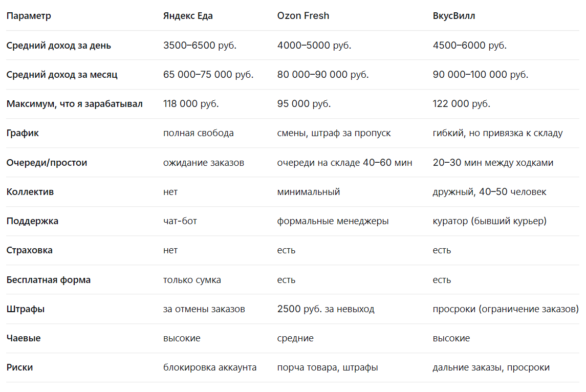Click the Поддержка row label
Image resolution: width=586 pixels, height=392 pixels.
tap(33, 221)
